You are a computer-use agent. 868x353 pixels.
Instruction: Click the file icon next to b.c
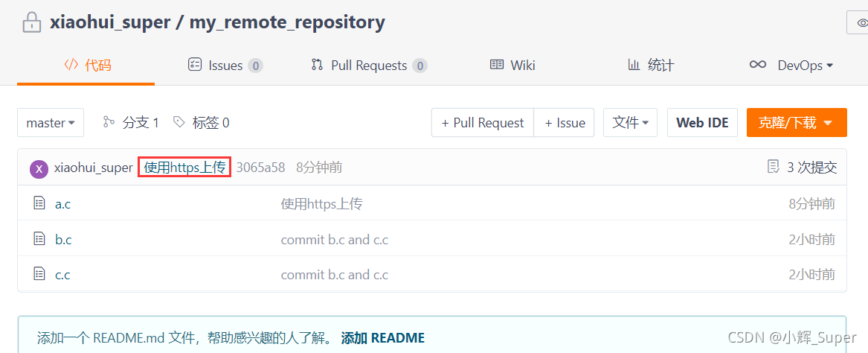pyautogui.click(x=39, y=239)
